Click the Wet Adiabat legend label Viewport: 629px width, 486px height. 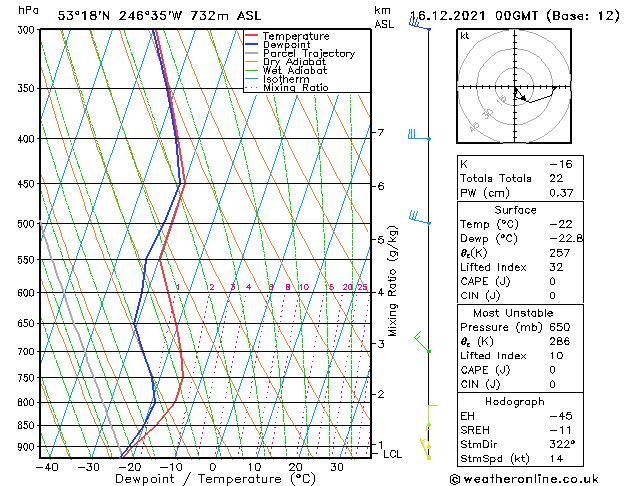[x=295, y=70]
